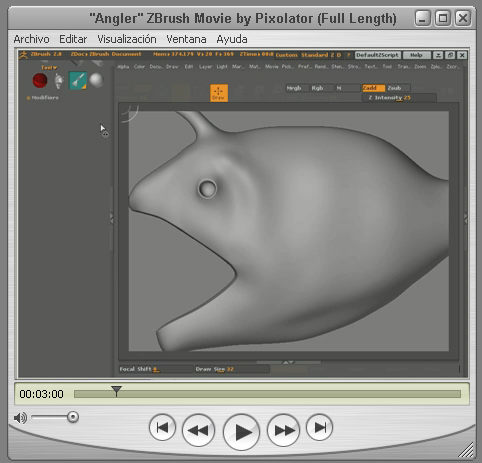
Task: Expand the right tray with divider arrows
Action: [x=466, y=218]
